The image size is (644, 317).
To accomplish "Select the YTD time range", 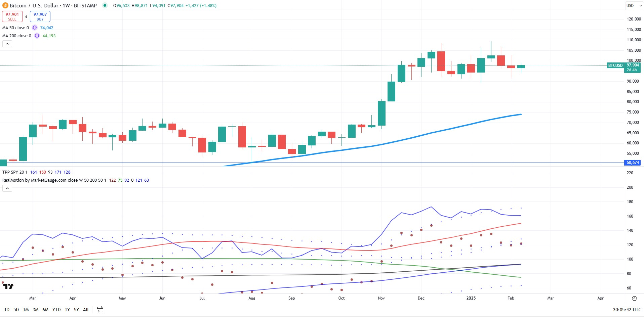I will click(56, 310).
